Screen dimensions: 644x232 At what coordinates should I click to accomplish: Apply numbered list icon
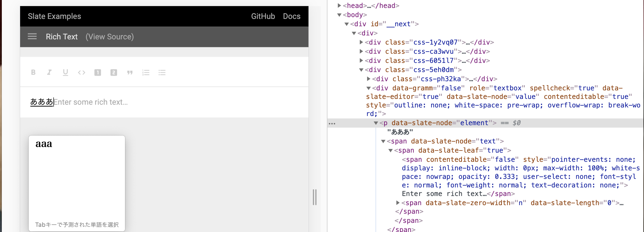pyautogui.click(x=146, y=72)
